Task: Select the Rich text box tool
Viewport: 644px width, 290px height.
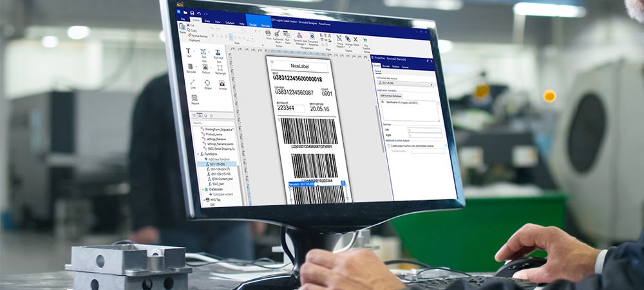Action: click(x=218, y=55)
